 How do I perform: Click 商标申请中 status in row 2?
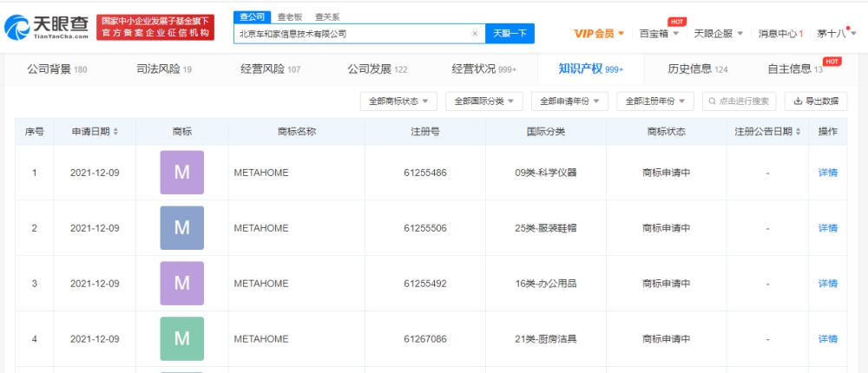click(667, 228)
